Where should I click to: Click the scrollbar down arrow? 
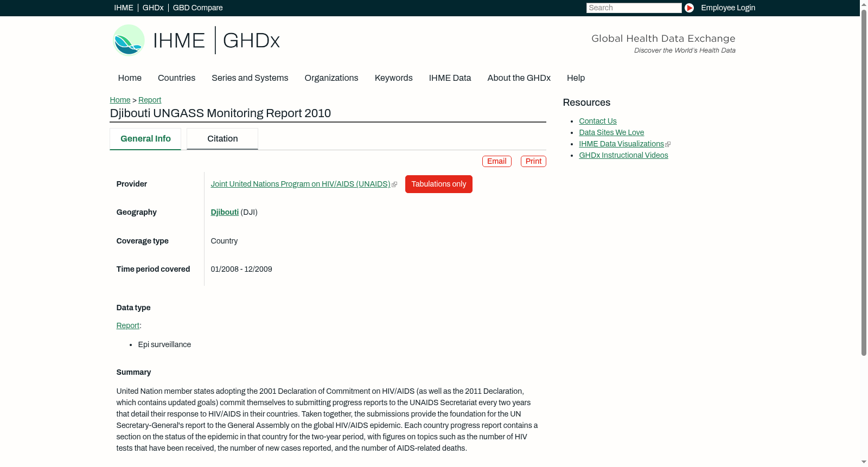(x=864, y=462)
